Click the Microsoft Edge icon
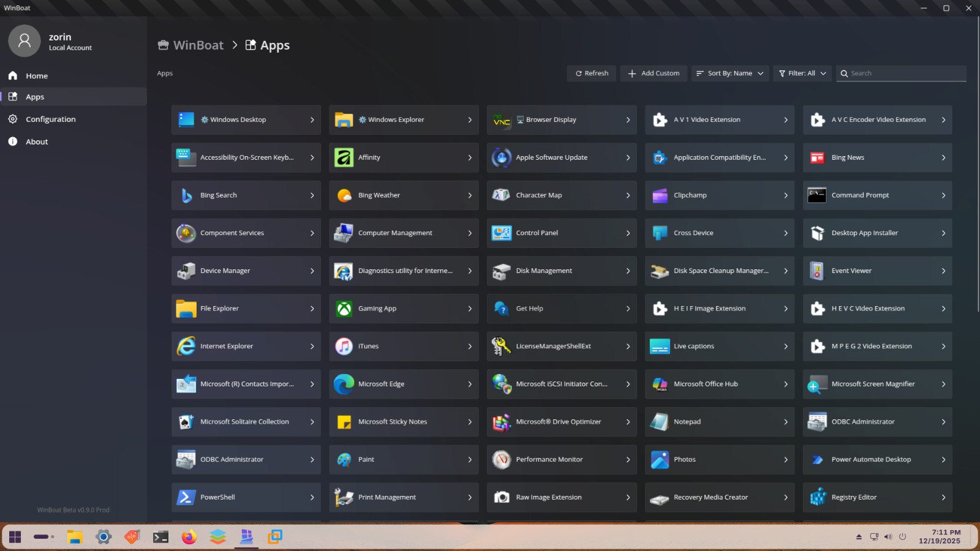980x551 pixels. (344, 384)
